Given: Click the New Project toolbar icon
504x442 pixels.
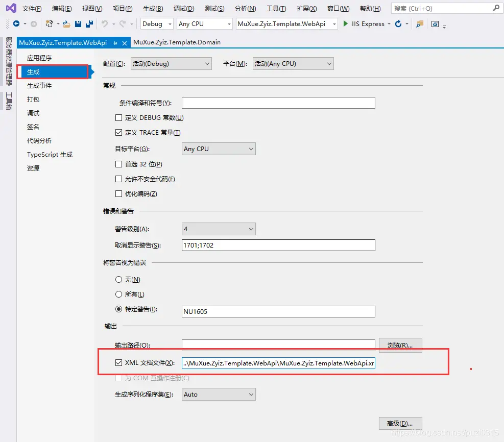Looking at the screenshot, I should [x=49, y=23].
